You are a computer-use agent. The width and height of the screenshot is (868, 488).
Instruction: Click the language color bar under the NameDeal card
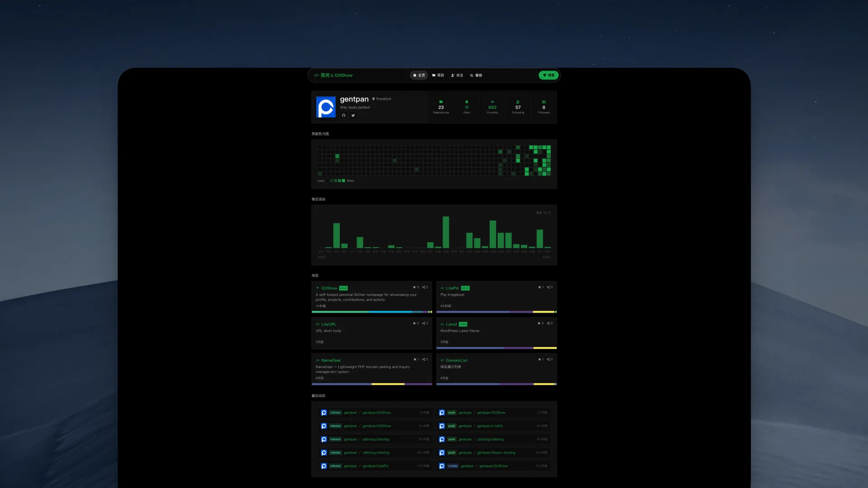[x=372, y=384]
